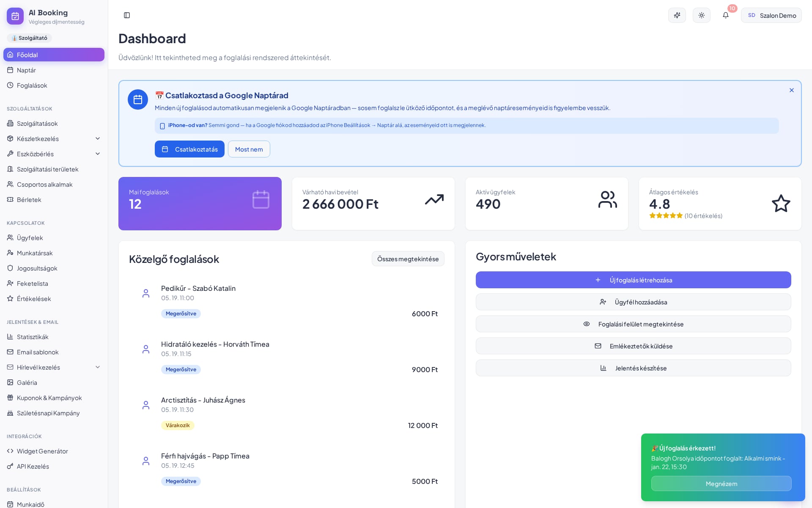Open Munkaidő settings item

click(x=54, y=504)
